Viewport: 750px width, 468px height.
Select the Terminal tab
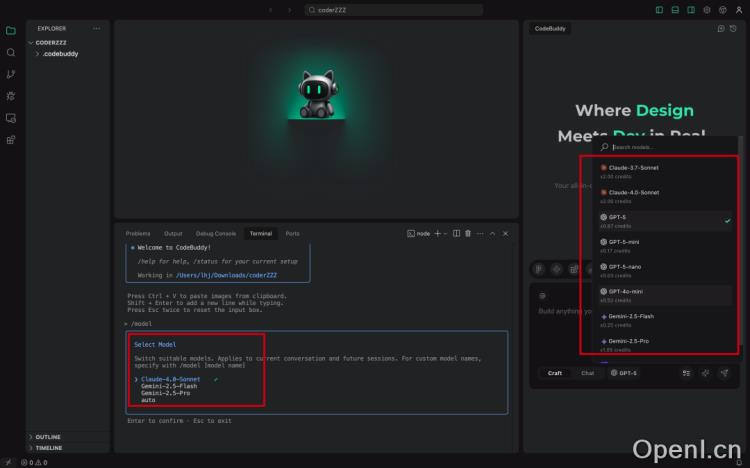tap(261, 234)
